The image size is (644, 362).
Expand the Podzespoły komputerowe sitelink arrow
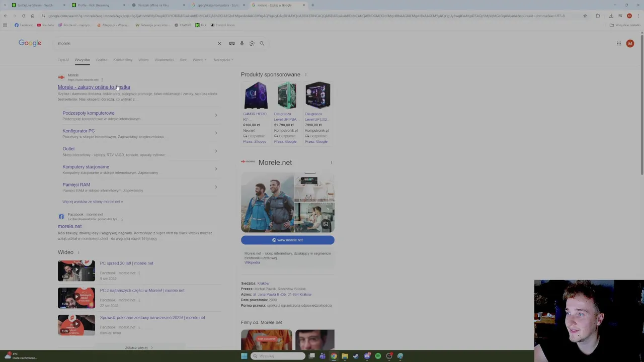(x=216, y=115)
